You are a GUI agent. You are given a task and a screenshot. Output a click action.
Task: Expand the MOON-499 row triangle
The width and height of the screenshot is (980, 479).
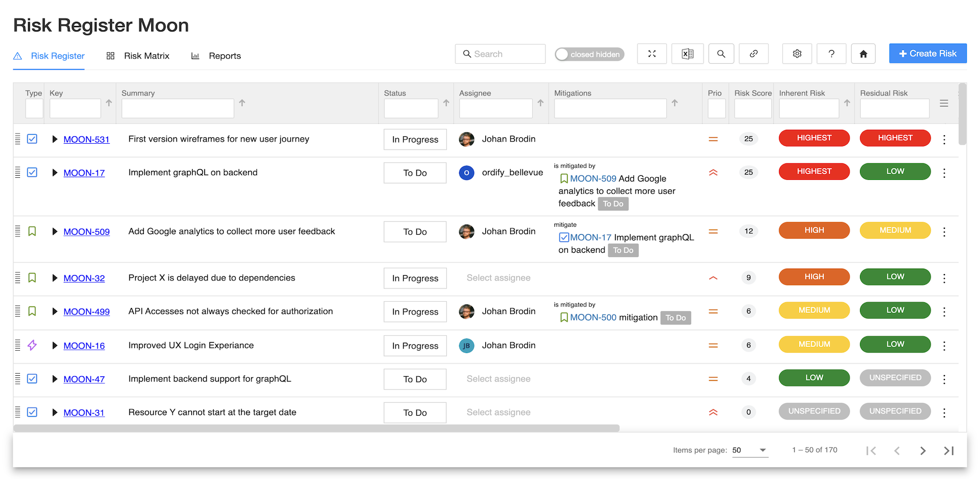point(54,312)
